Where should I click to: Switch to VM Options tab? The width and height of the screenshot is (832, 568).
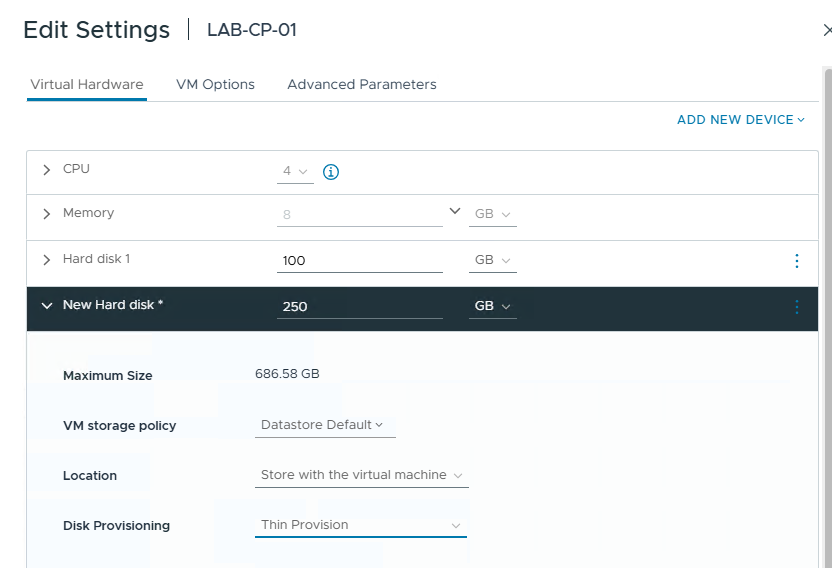(x=215, y=85)
